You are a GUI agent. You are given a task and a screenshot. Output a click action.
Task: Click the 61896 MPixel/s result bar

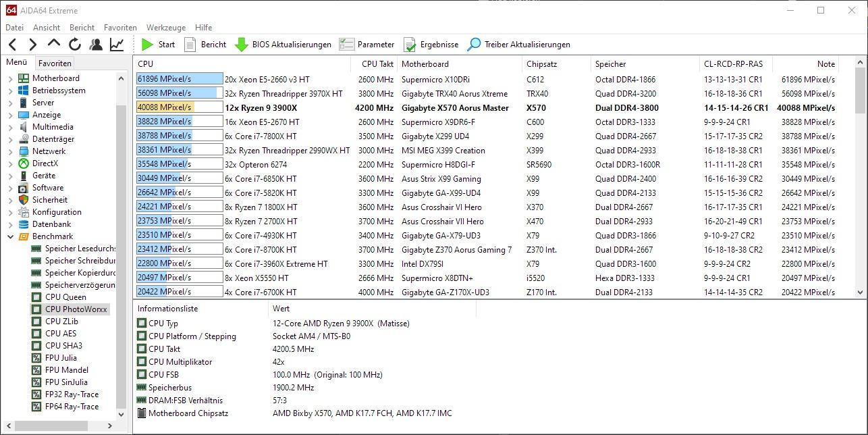point(179,79)
